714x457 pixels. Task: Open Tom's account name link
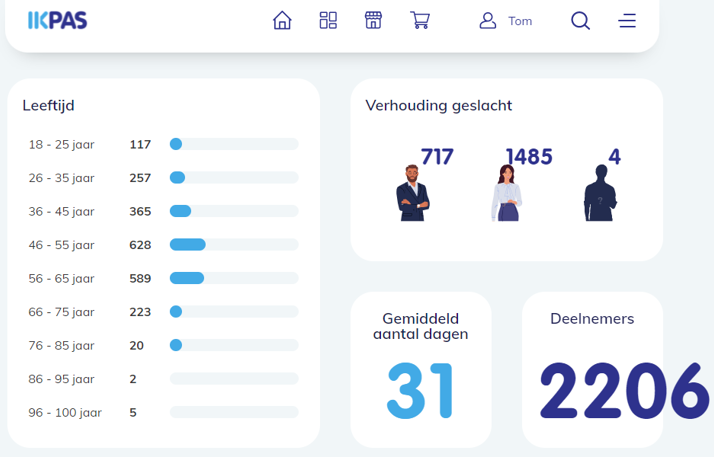coord(520,21)
